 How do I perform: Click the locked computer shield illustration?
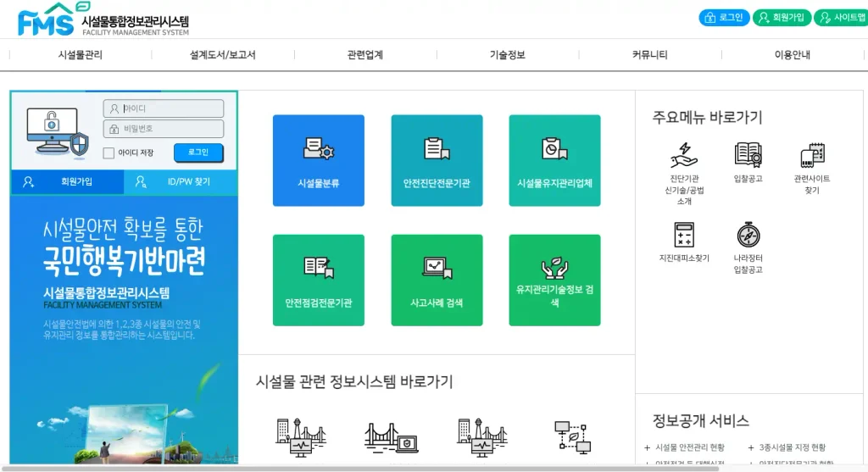coord(58,132)
